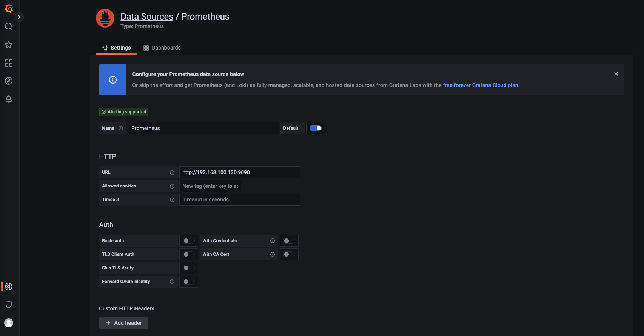Open the free-forever Grafana Cloud plan link
This screenshot has width=644, height=336.
(x=481, y=85)
